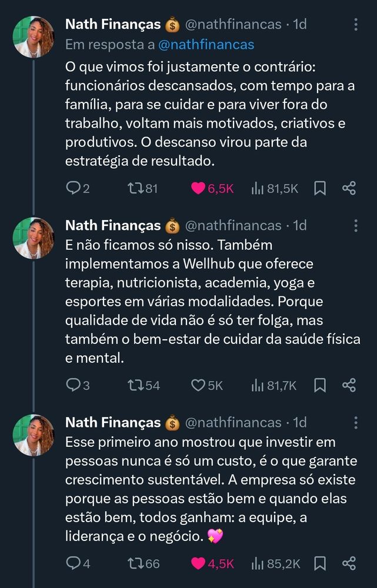View analytics for tweet with 85,2K views
The image size is (377, 588).
(258, 563)
